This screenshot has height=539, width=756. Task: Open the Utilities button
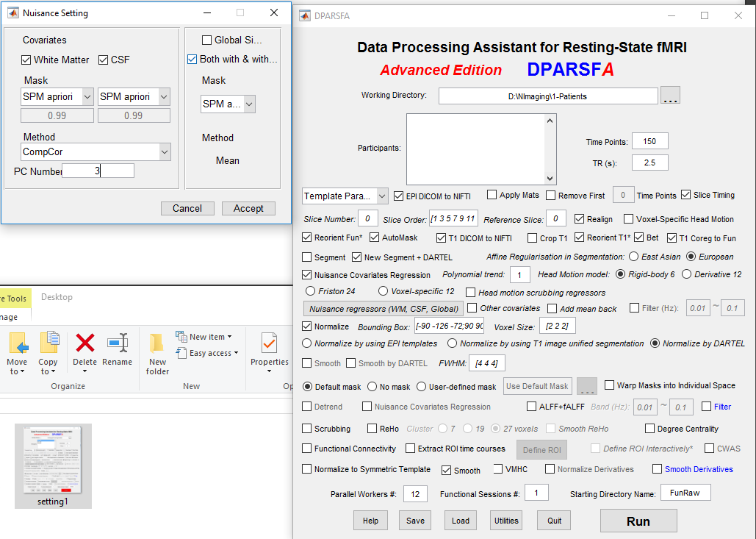(506, 521)
